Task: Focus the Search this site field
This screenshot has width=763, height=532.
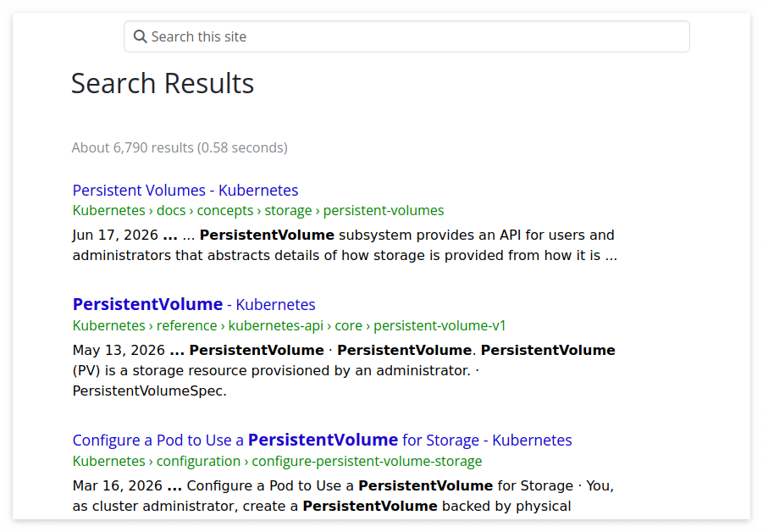Action: [x=406, y=36]
